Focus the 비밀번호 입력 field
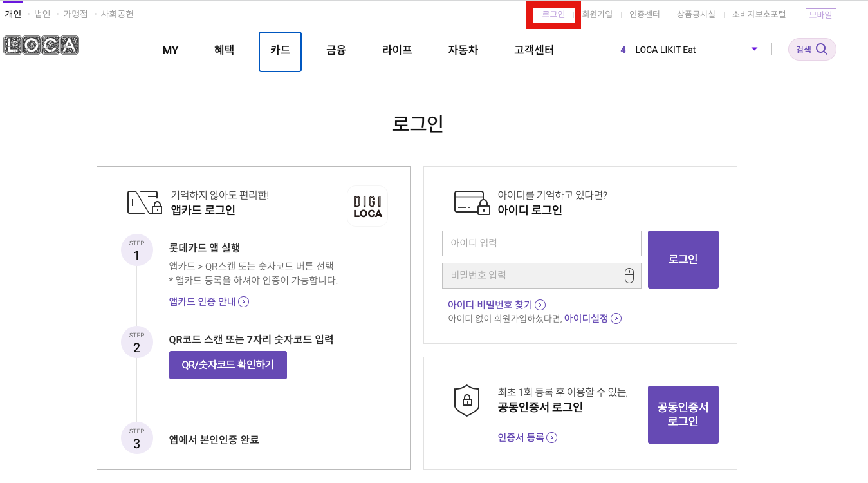Image resolution: width=868 pixels, height=483 pixels. click(x=541, y=276)
